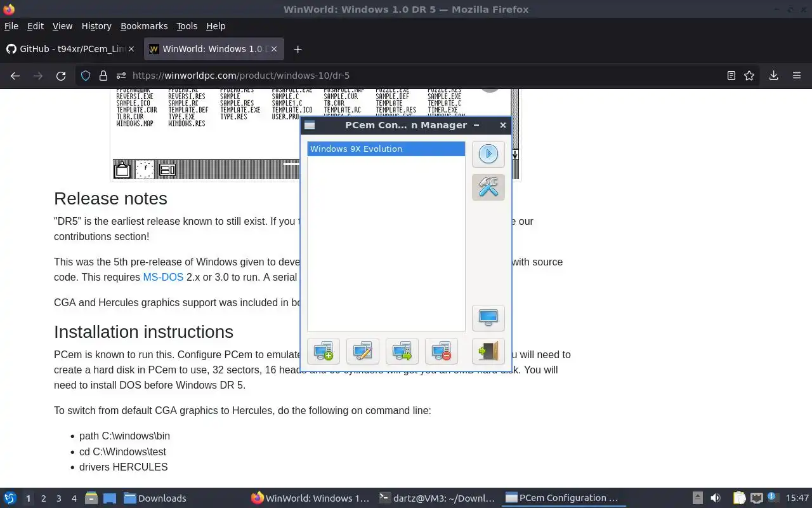Open the removable media eject tray icon
This screenshot has width=812, height=508.
[x=697, y=498]
